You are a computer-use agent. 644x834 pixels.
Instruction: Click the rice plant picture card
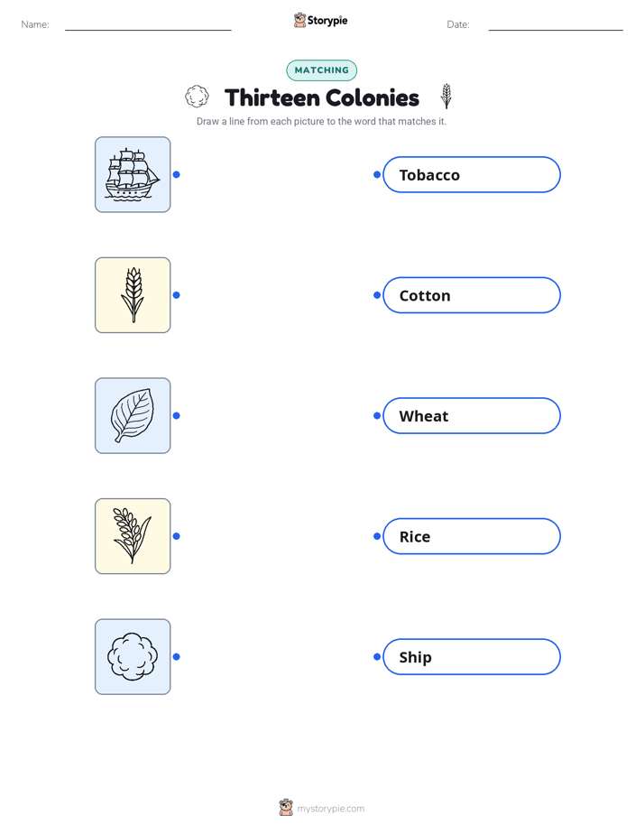click(x=133, y=536)
